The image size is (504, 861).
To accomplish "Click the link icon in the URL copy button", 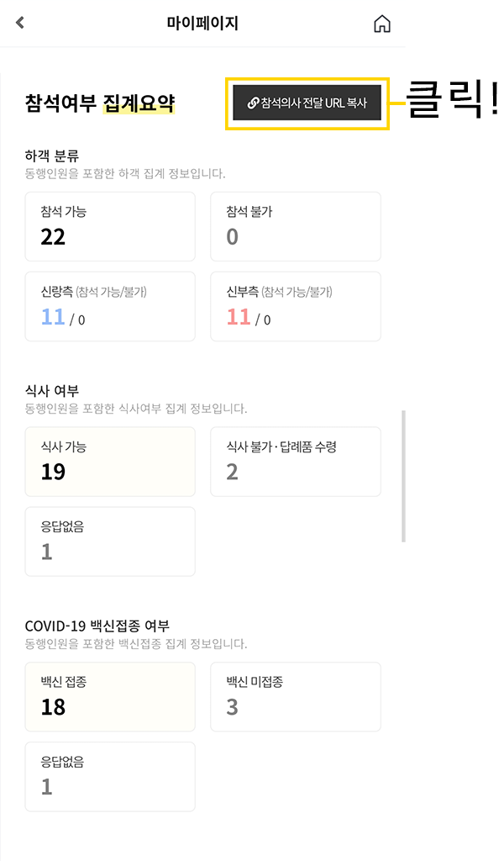I will point(253,103).
